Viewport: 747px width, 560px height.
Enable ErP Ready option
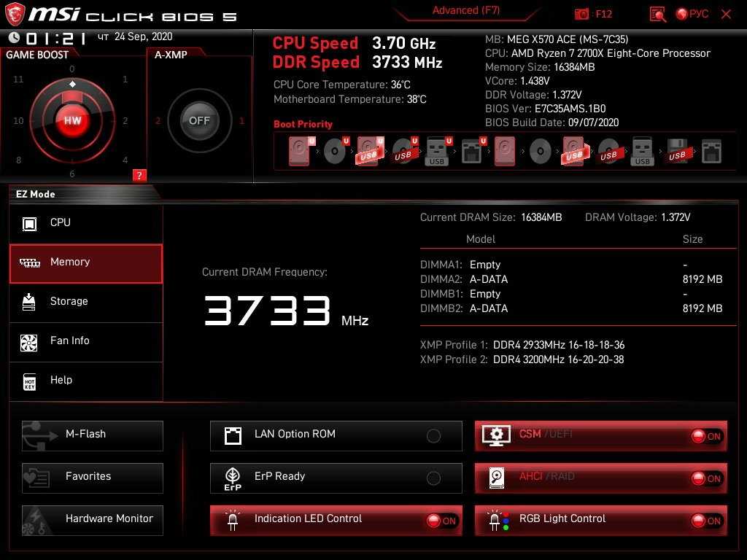tap(433, 478)
